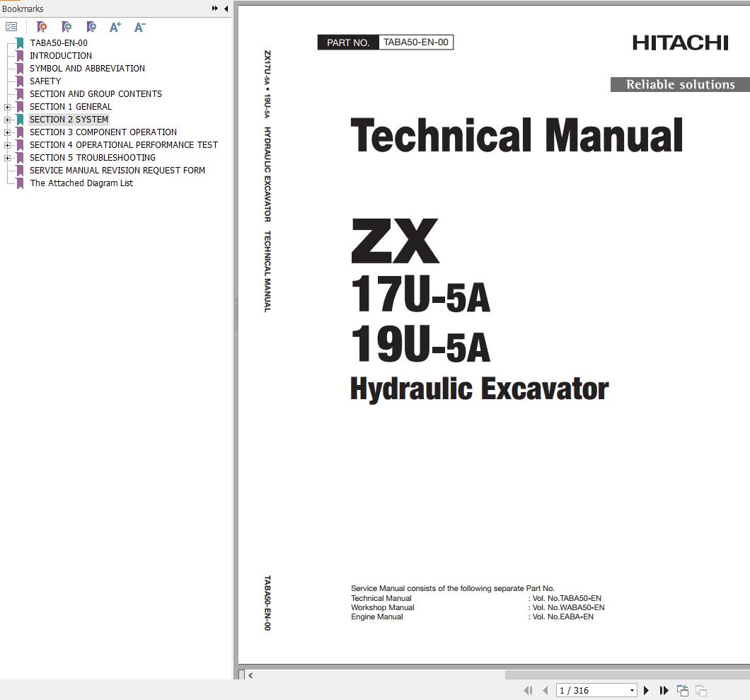Collapse the Bookmarks panel with the arrow

(226, 9)
